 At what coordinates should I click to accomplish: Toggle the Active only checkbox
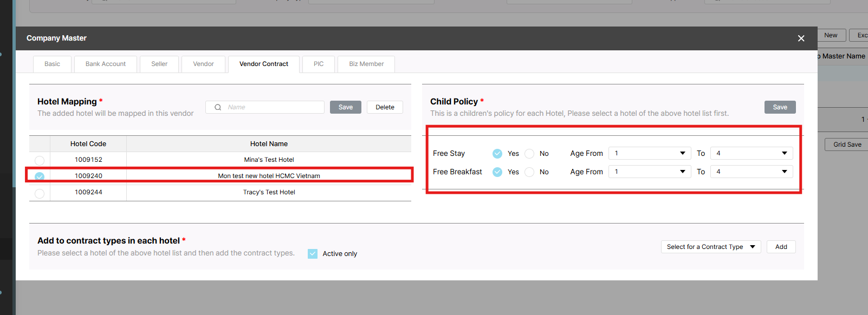[x=313, y=254]
